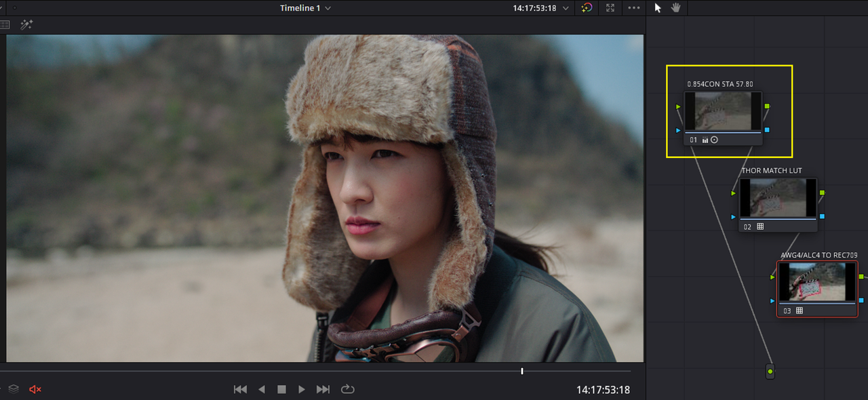This screenshot has width=868, height=400.
Task: Click node 02 blue key output square
Action: [x=822, y=216]
